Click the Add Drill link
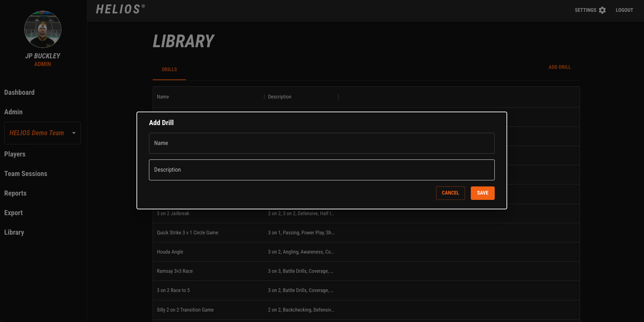This screenshot has width=644, height=322. (x=559, y=67)
